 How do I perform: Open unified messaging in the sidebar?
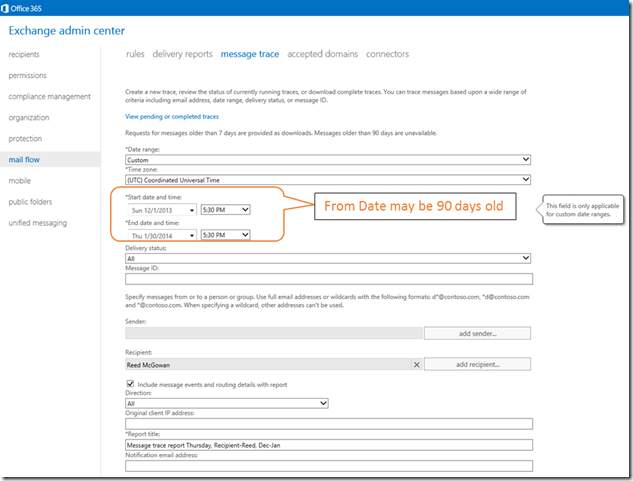[x=38, y=223]
